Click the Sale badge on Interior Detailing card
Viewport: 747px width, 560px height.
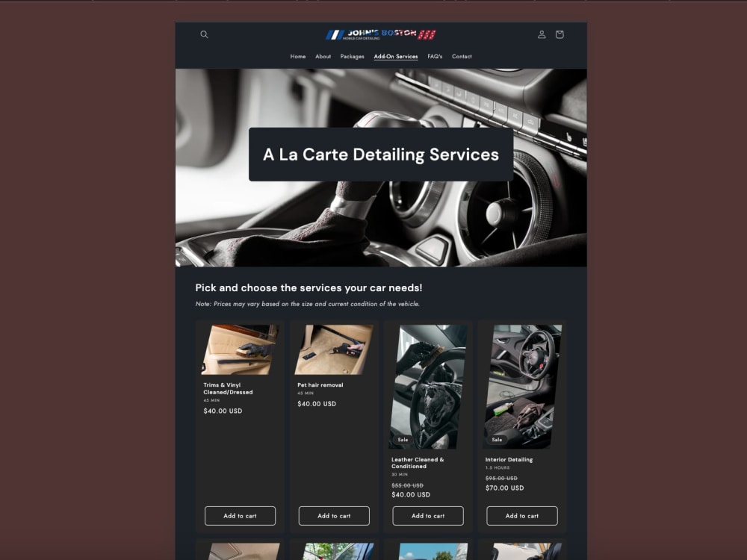497,440
